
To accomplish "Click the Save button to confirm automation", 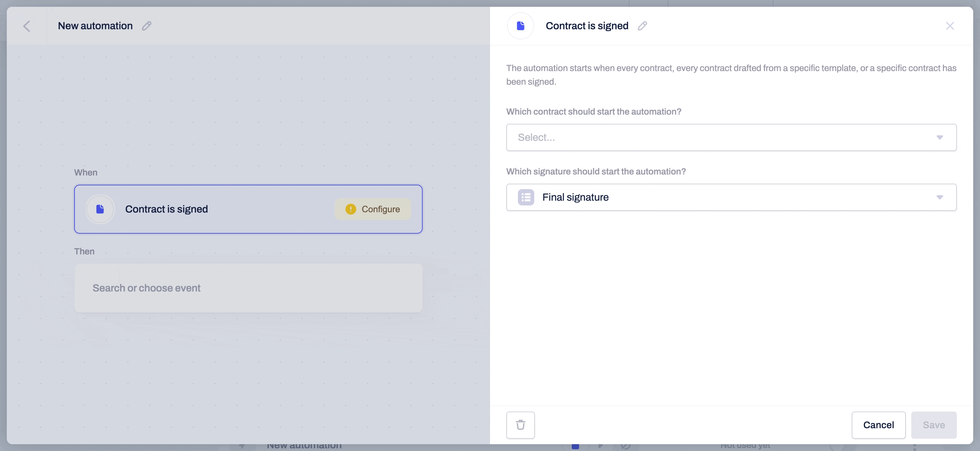I will tap(934, 425).
